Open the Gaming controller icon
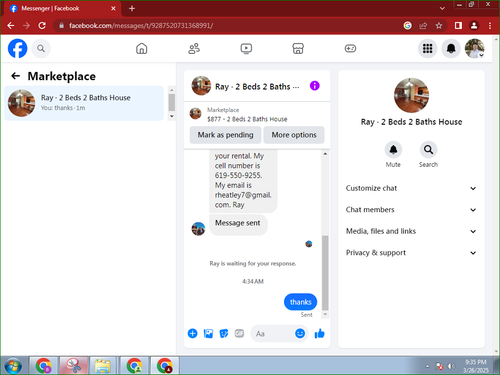This screenshot has height=375, width=500. [x=350, y=49]
